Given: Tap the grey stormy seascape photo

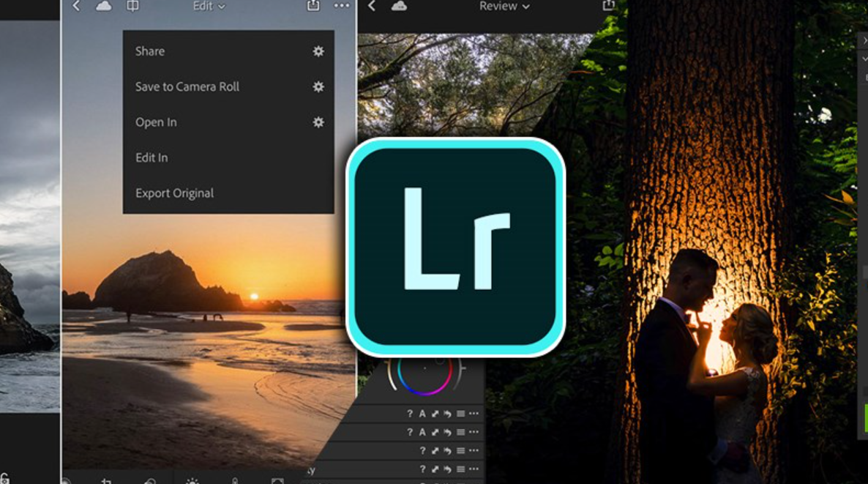Looking at the screenshot, I should tap(30, 216).
